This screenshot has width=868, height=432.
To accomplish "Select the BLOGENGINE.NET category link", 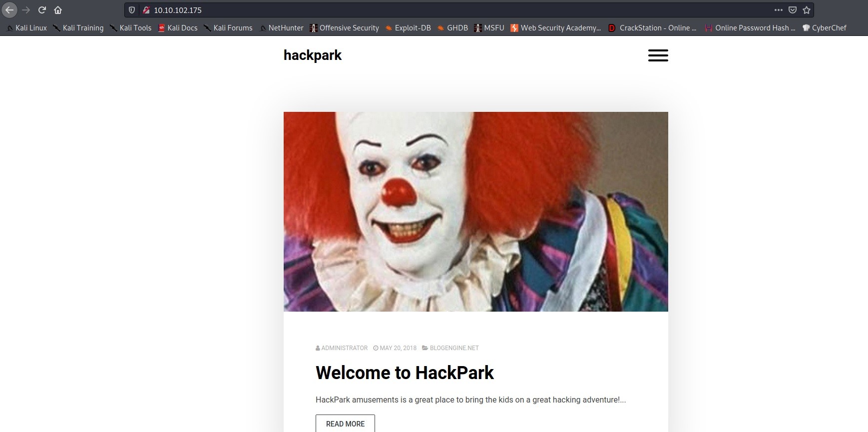I will point(454,348).
